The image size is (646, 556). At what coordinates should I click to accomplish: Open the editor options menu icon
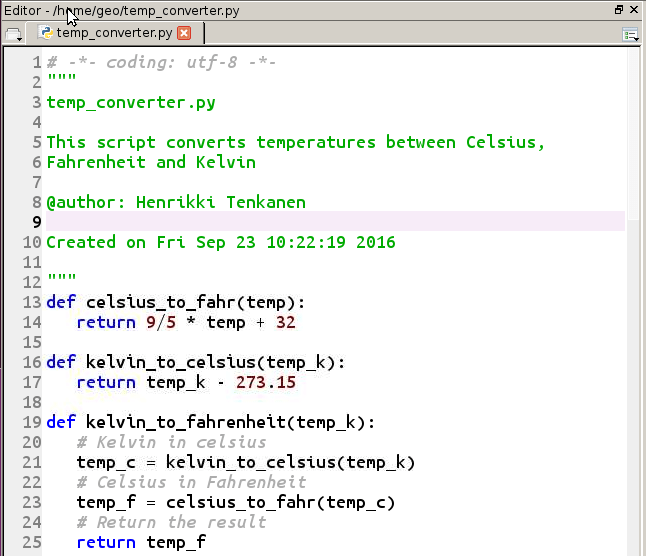click(x=630, y=35)
